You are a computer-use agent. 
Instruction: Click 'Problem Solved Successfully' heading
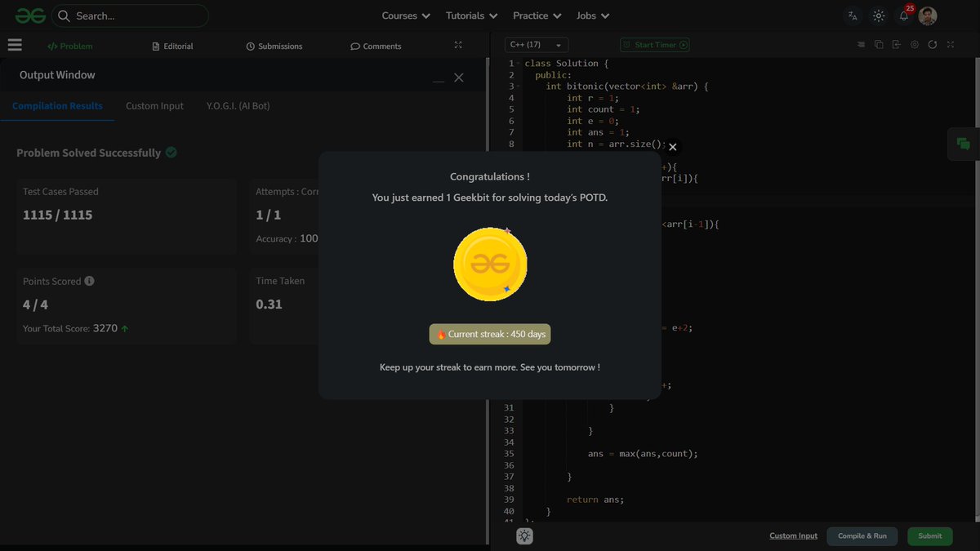[x=89, y=153]
